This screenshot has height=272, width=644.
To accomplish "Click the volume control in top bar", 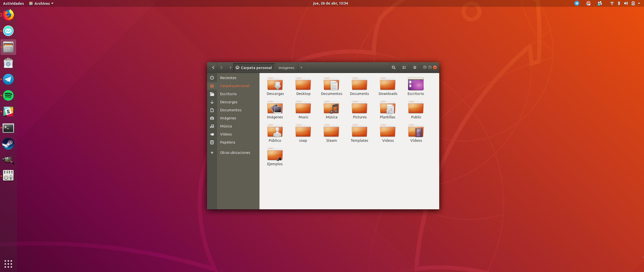I will coord(626,3).
